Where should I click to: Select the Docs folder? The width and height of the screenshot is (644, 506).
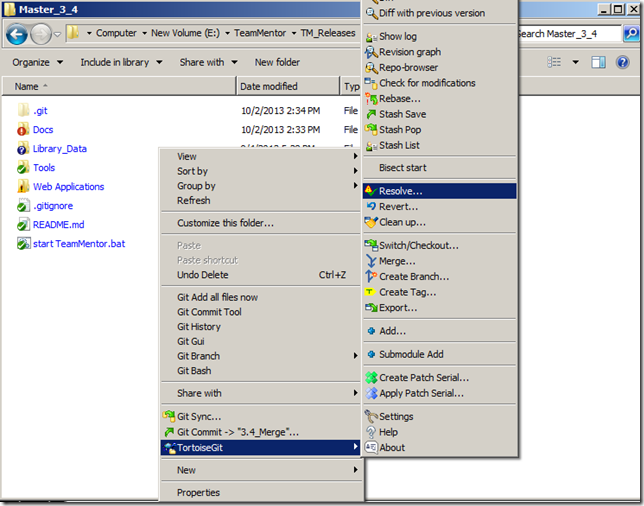pyautogui.click(x=43, y=130)
